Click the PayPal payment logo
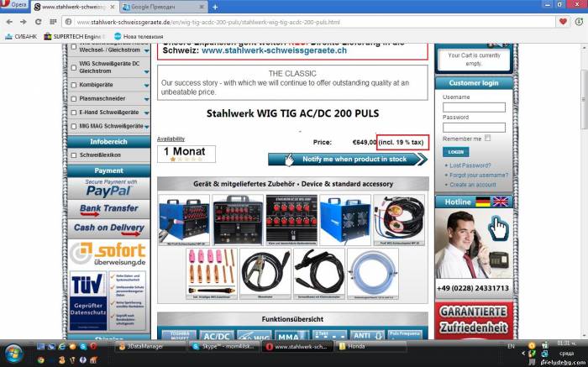The image size is (588, 367). click(108, 188)
